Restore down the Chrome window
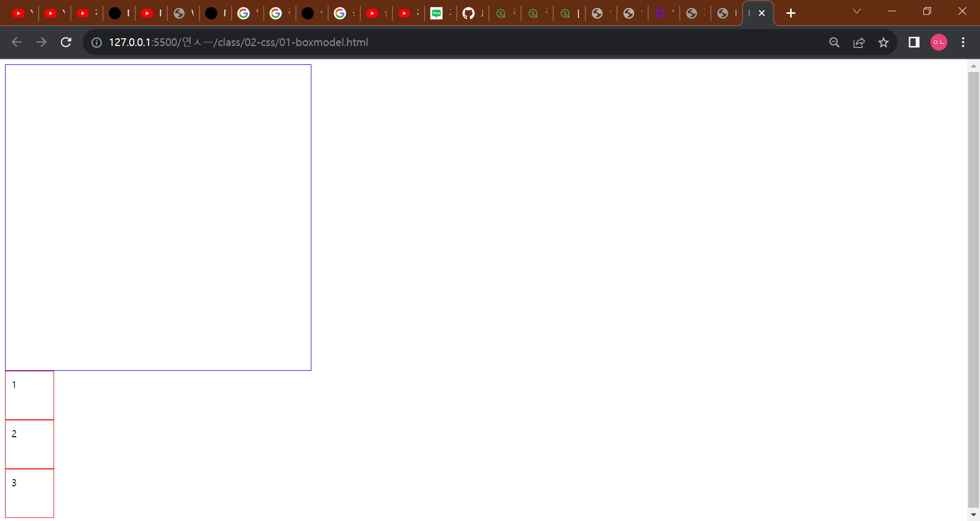Image resolution: width=980 pixels, height=521 pixels. click(x=927, y=11)
